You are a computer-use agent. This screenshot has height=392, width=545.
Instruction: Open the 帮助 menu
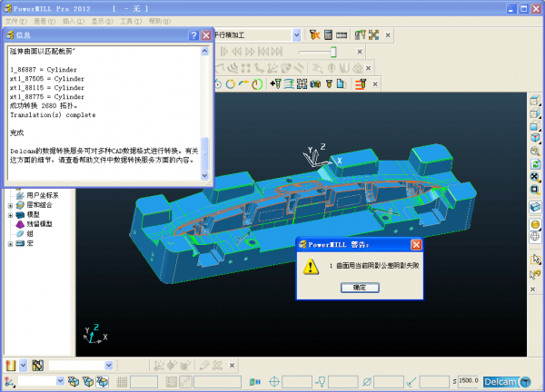(160, 21)
